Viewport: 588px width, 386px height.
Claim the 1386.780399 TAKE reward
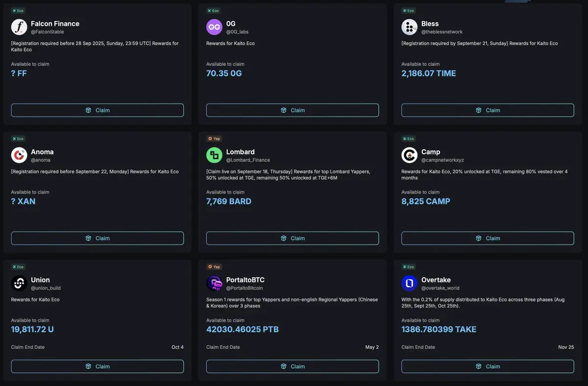488,366
